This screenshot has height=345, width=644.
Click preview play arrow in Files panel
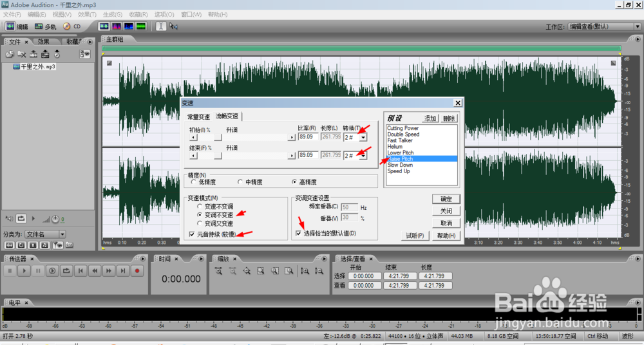pos(33,219)
